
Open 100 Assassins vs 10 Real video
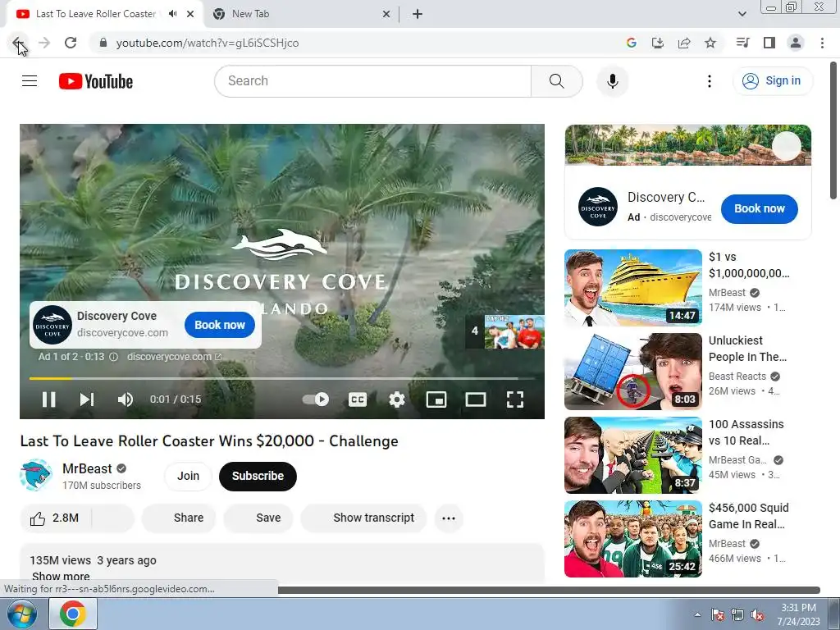[632, 454]
